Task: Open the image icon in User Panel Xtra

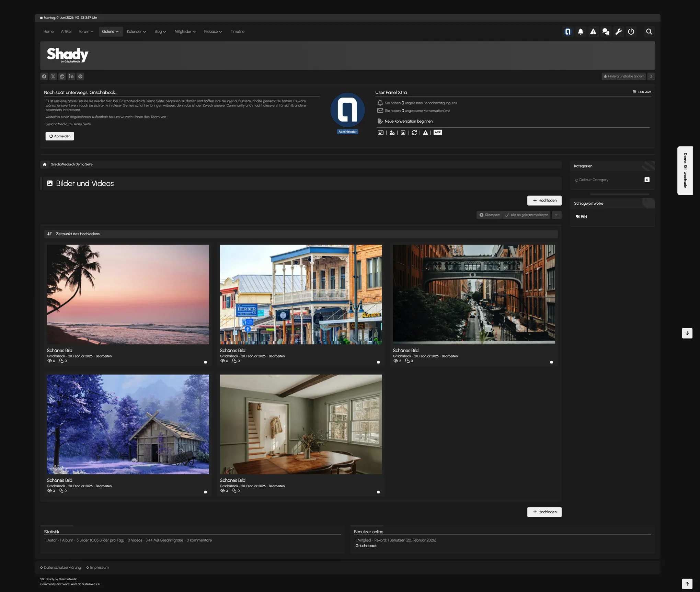Action: (x=403, y=133)
